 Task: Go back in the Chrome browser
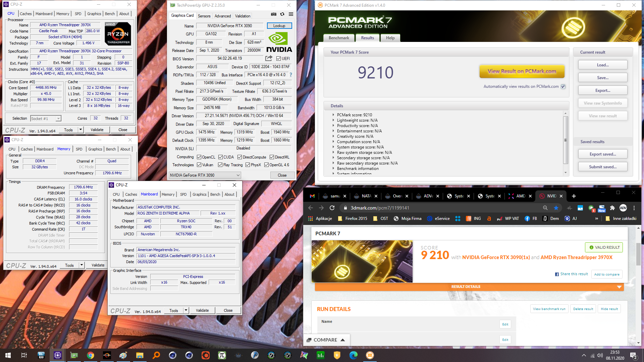coord(310,208)
